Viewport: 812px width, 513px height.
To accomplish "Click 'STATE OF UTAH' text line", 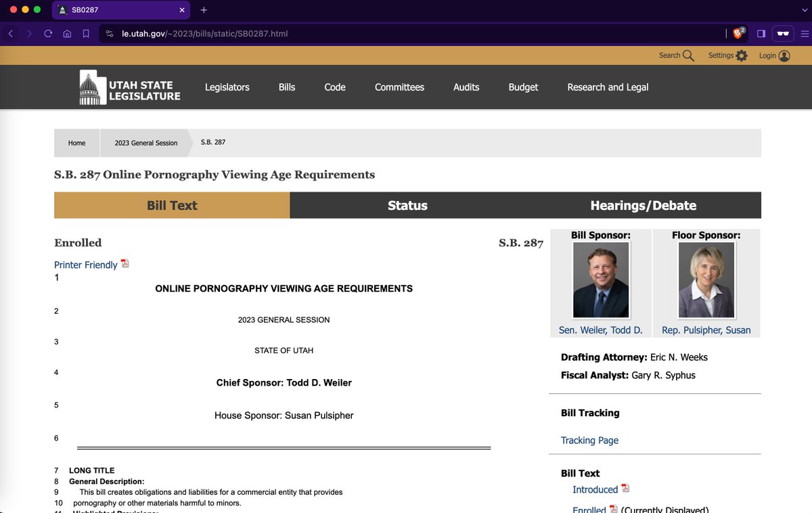I will click(x=284, y=351).
